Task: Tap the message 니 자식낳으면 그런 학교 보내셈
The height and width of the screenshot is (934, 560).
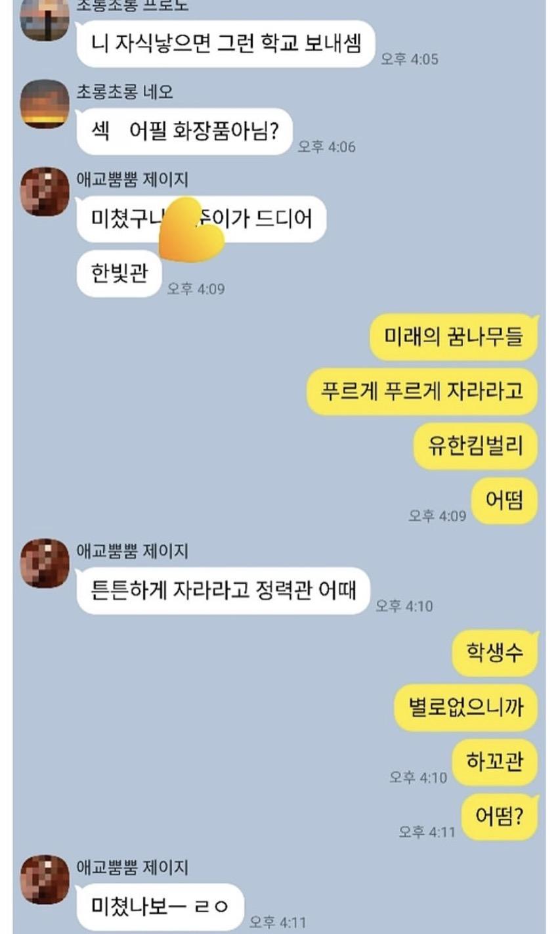Action: (x=226, y=43)
